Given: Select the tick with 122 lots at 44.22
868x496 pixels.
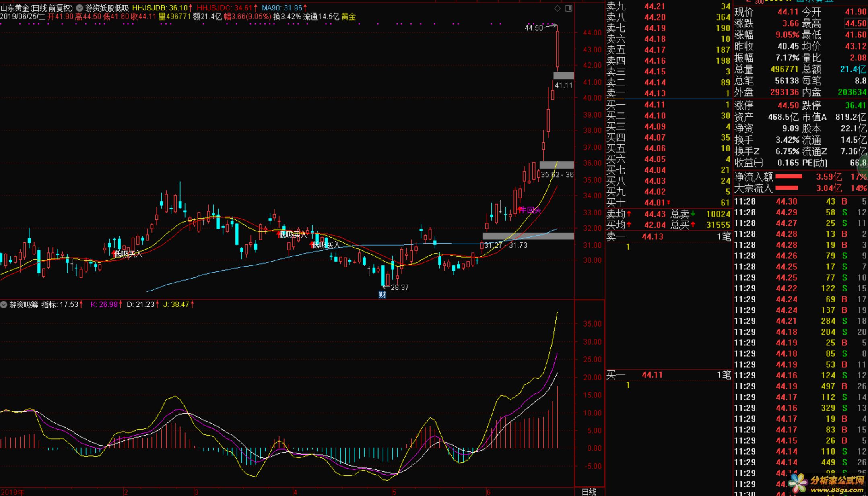Looking at the screenshot, I should click(800, 288).
